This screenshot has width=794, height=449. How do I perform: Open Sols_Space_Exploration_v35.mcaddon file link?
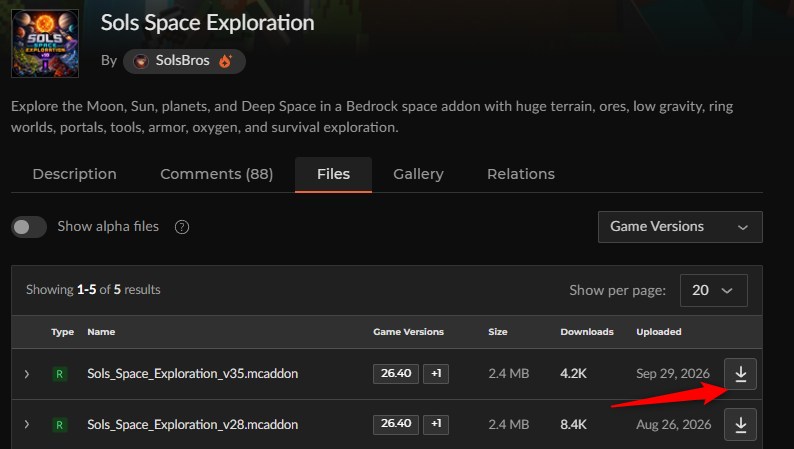192,374
